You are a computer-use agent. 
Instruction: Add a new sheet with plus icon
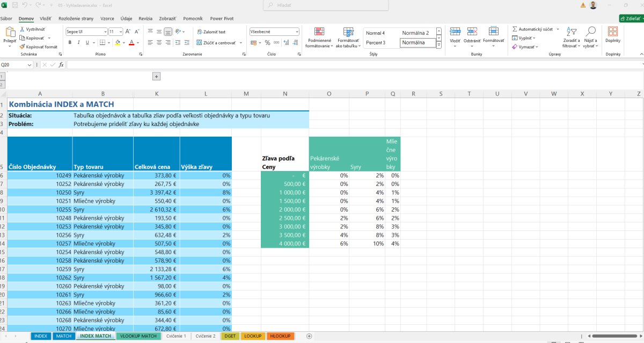309,336
